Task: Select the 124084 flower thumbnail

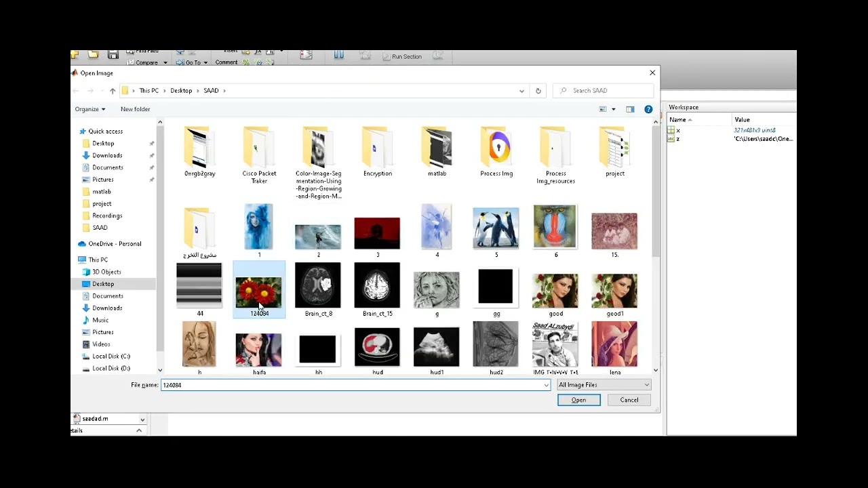Action: (x=259, y=290)
